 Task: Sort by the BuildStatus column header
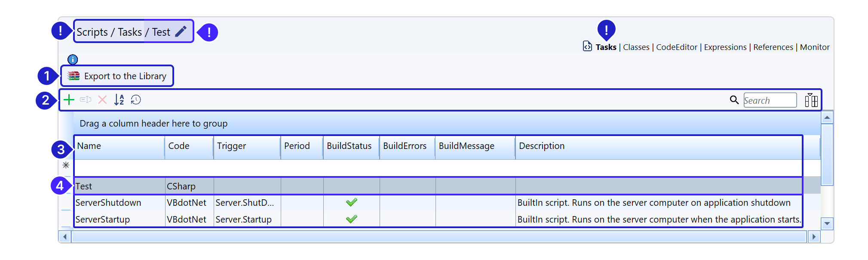coord(349,146)
